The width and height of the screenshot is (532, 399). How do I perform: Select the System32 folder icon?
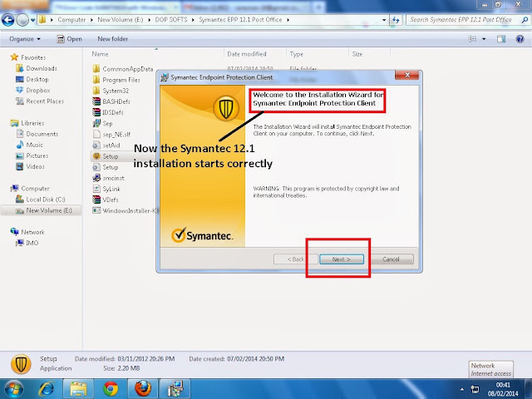pos(96,91)
